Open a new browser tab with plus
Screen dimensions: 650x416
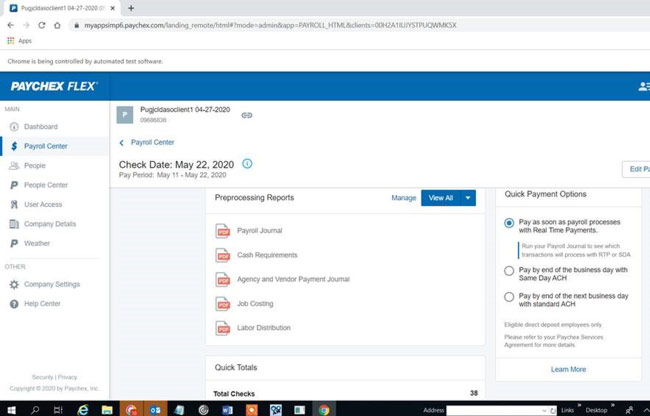pos(131,8)
